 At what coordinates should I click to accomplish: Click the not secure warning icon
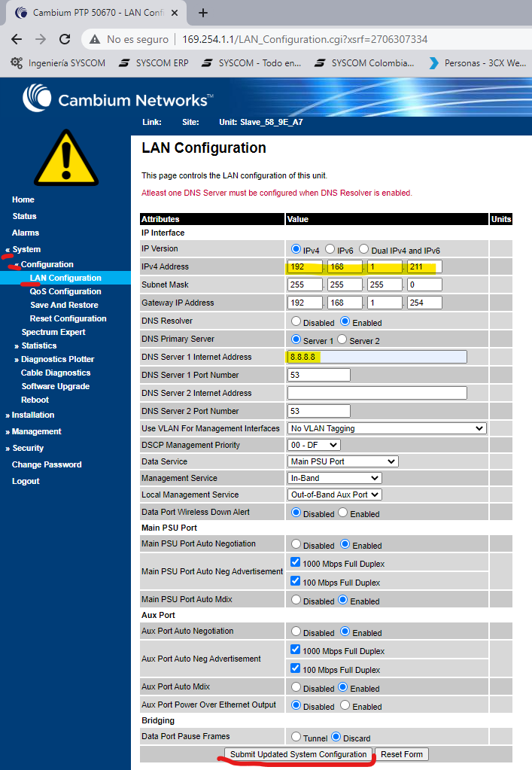[x=95, y=39]
